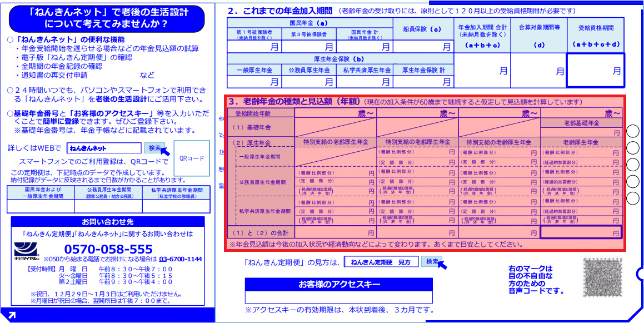Click the お問い合わせ先 heading bar

coord(108,222)
